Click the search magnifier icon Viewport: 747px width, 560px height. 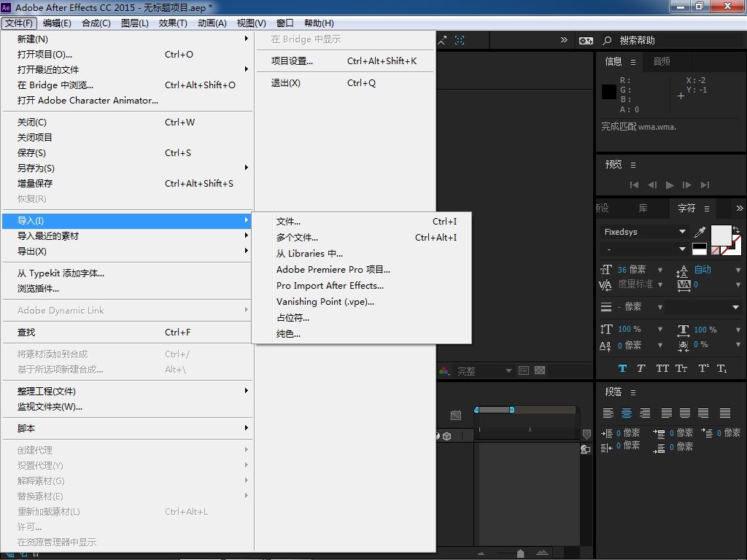(607, 41)
